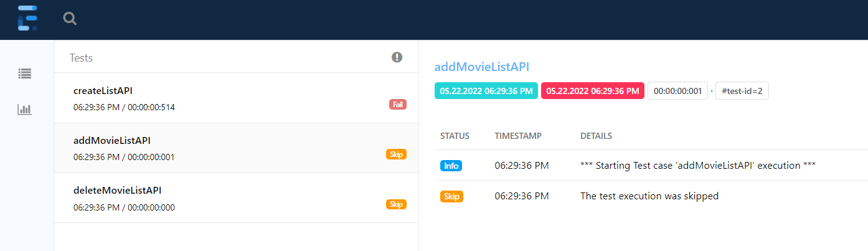Click the red end time badge
The width and height of the screenshot is (868, 251).
click(x=592, y=91)
